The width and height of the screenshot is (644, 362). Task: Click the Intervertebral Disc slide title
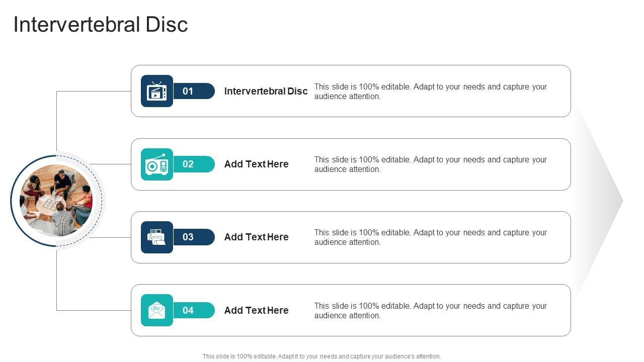click(x=101, y=24)
